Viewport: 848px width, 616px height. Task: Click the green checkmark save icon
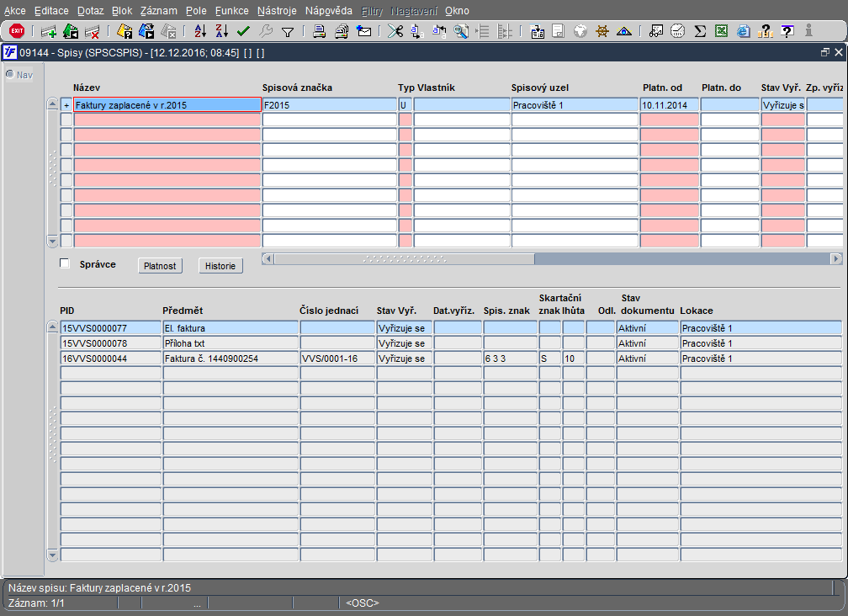click(x=243, y=32)
